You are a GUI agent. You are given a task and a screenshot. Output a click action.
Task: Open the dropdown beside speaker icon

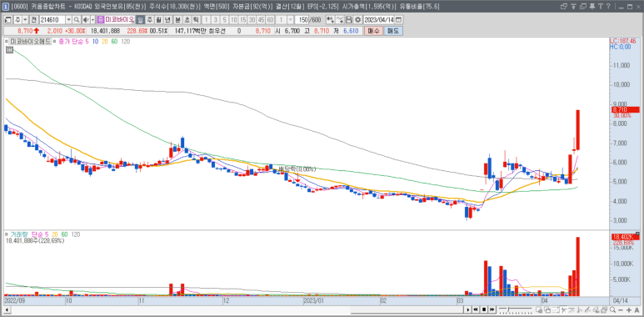click(92, 20)
